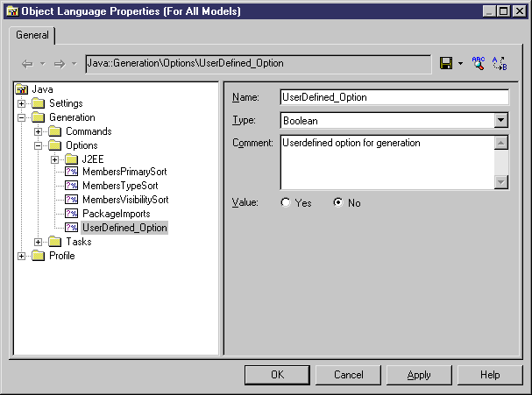Click the Apply button
This screenshot has height=395, width=532.
419,375
